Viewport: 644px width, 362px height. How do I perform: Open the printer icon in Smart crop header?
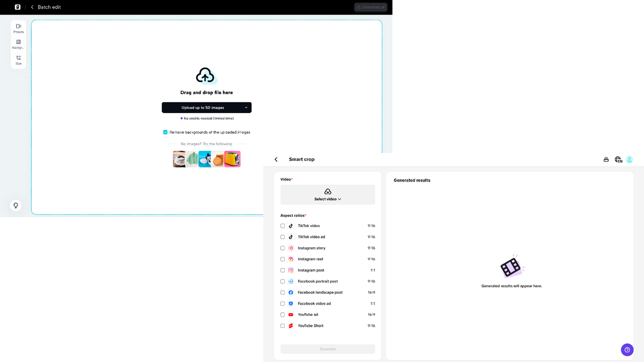(606, 159)
